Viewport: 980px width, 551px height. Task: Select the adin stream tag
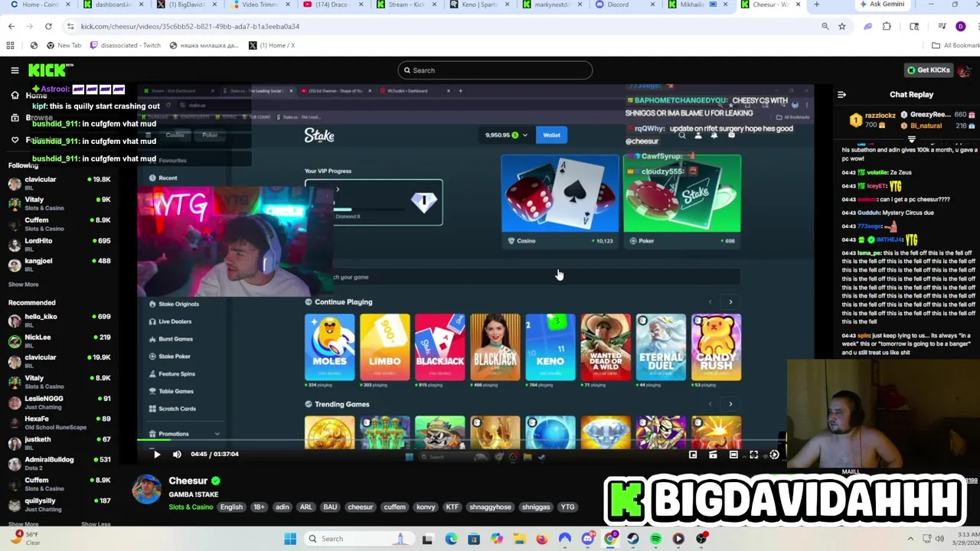pos(283,507)
